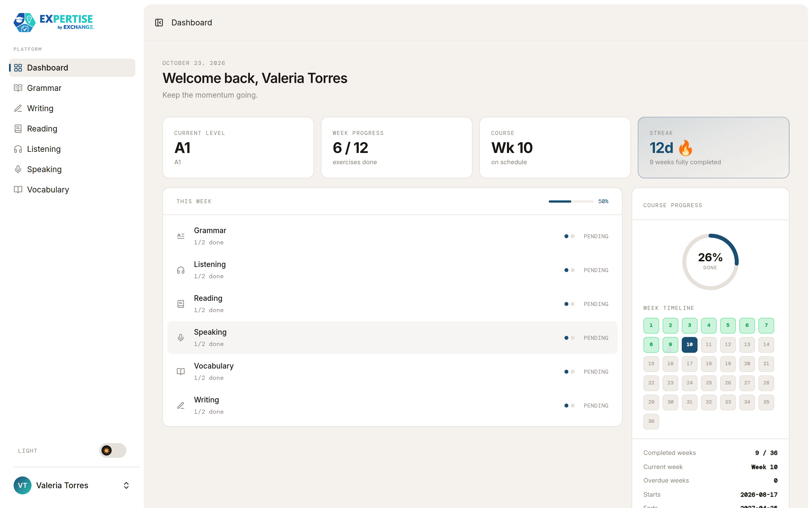This screenshot has width=812, height=508.
Task: Open the Dashboard page in sidebar
Action: 72,68
